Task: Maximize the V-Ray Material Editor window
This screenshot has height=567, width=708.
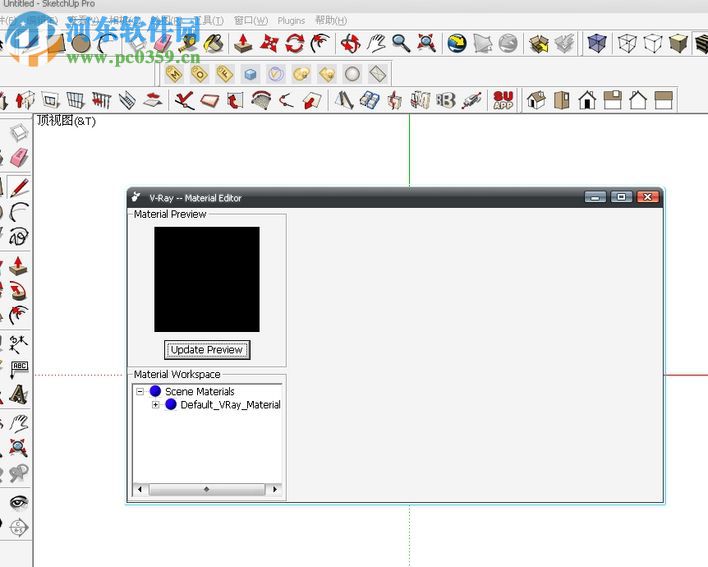Action: click(x=621, y=197)
